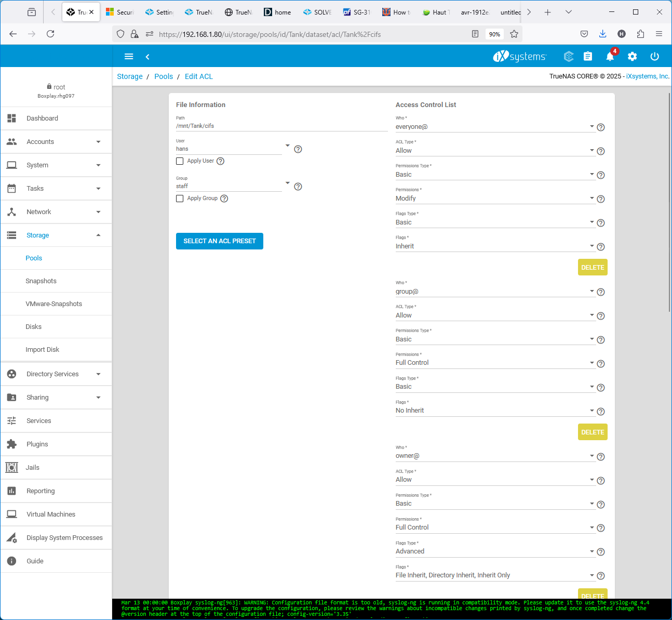The width and height of the screenshot is (672, 620).
Task: Show help for Apply Group
Action: (x=224, y=199)
